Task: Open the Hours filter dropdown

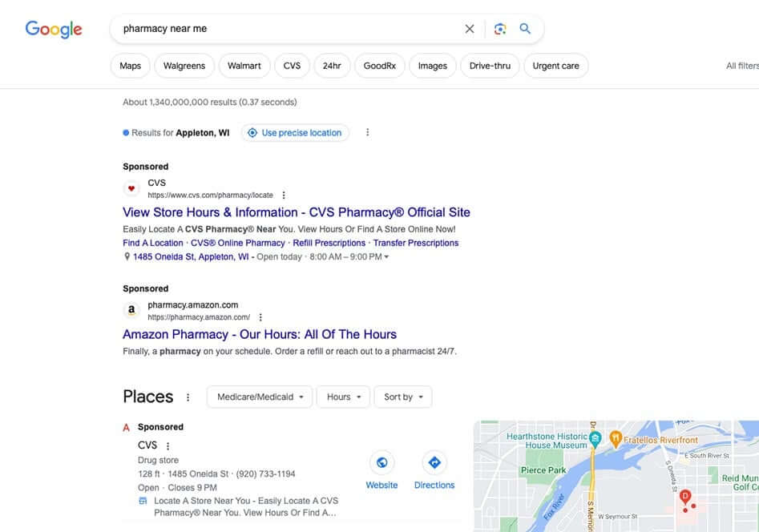Action: (343, 397)
